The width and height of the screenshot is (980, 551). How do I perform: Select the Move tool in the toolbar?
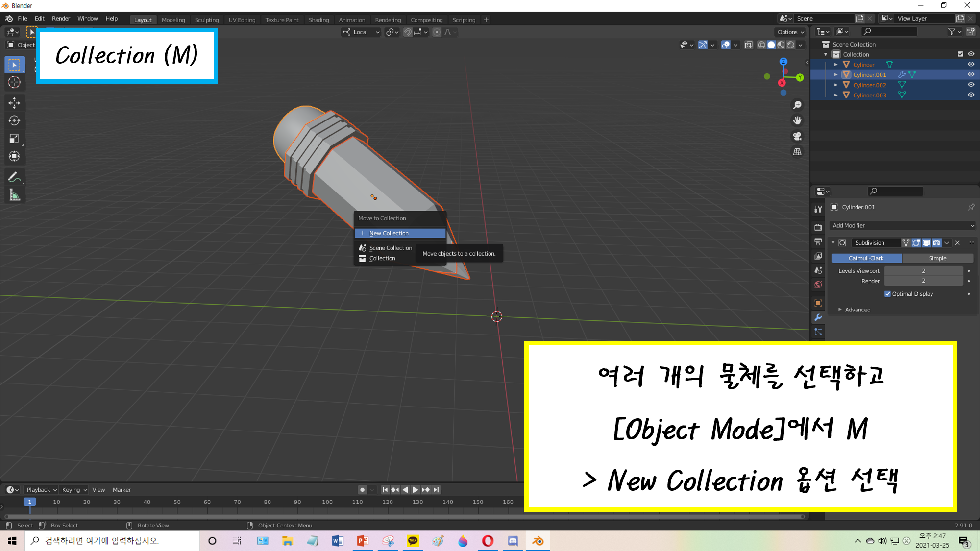[14, 102]
